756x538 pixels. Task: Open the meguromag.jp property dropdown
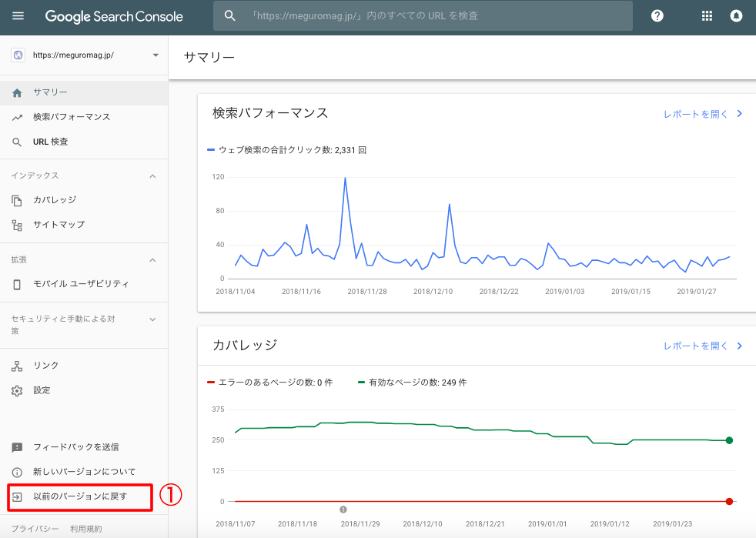click(155, 55)
